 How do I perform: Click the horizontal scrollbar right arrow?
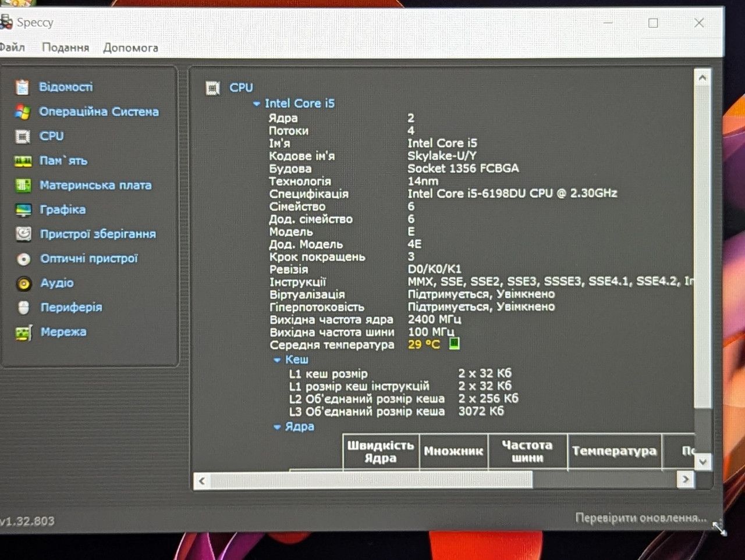coord(686,480)
